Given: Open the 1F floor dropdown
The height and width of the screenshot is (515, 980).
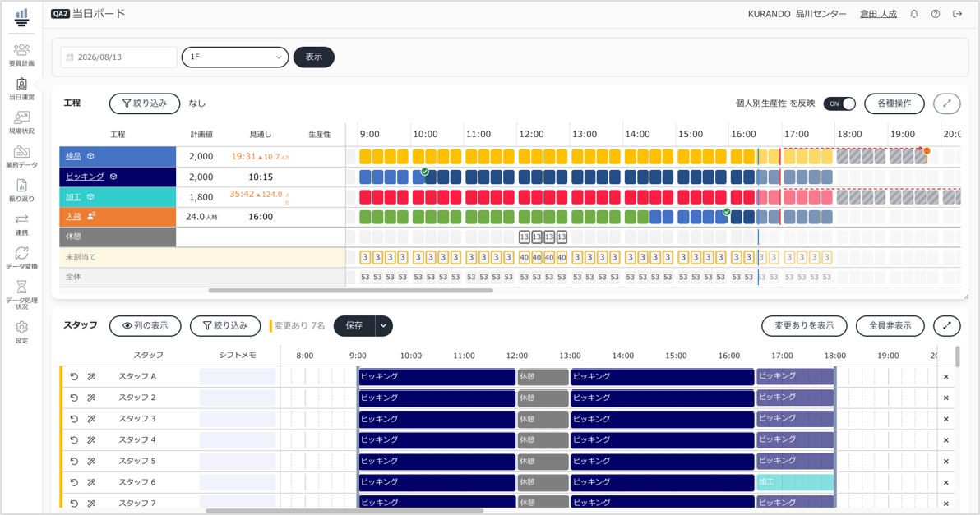Looking at the screenshot, I should (x=235, y=57).
